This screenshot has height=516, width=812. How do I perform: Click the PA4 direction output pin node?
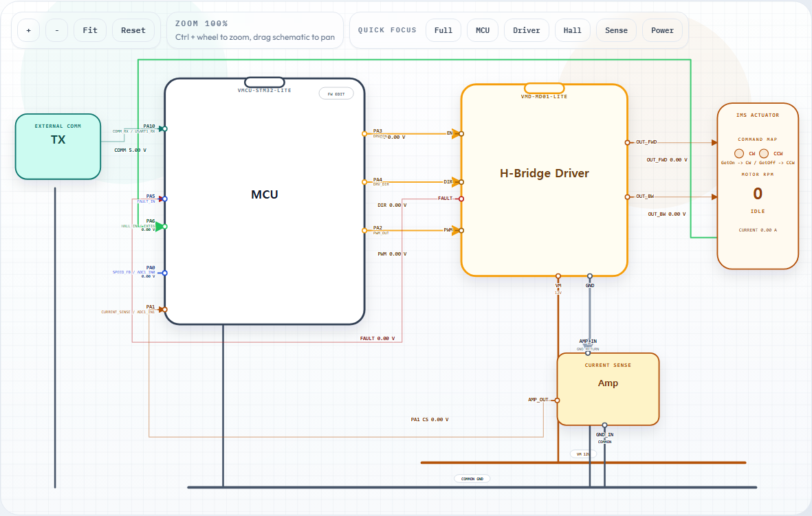pyautogui.click(x=364, y=181)
